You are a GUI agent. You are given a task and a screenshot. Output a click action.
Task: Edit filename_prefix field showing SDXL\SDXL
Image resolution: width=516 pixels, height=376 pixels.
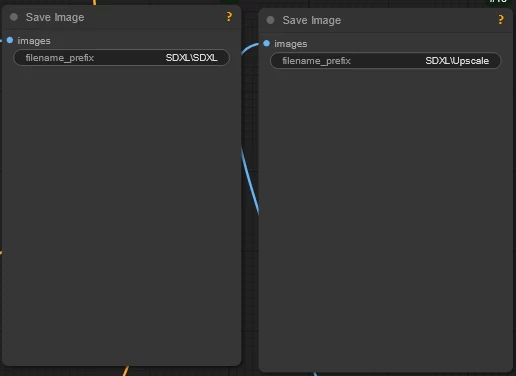click(x=121, y=58)
